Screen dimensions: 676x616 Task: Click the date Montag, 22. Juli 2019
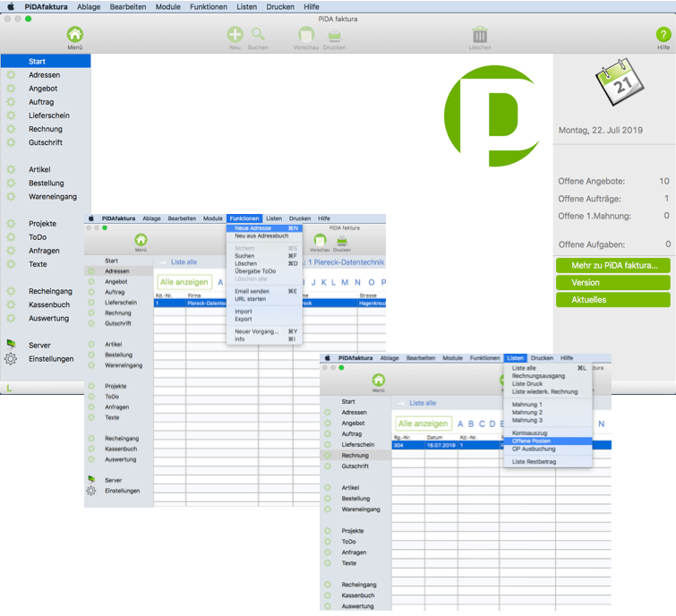(x=601, y=130)
